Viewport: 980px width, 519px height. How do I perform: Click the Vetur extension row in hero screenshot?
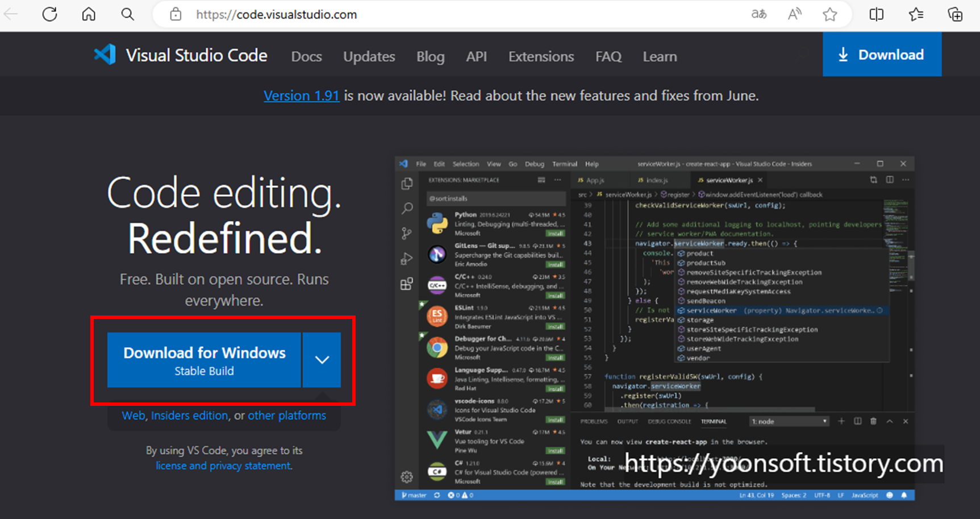[x=495, y=441]
